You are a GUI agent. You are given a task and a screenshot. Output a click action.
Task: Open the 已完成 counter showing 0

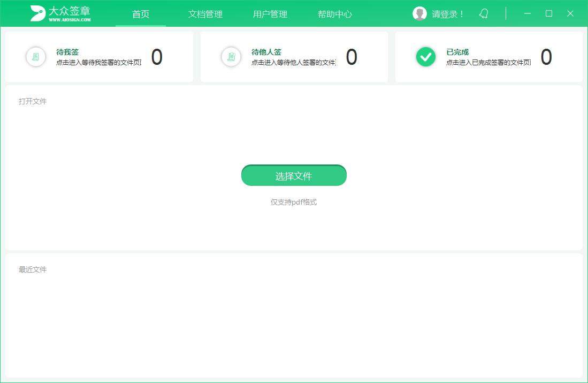[x=547, y=57]
